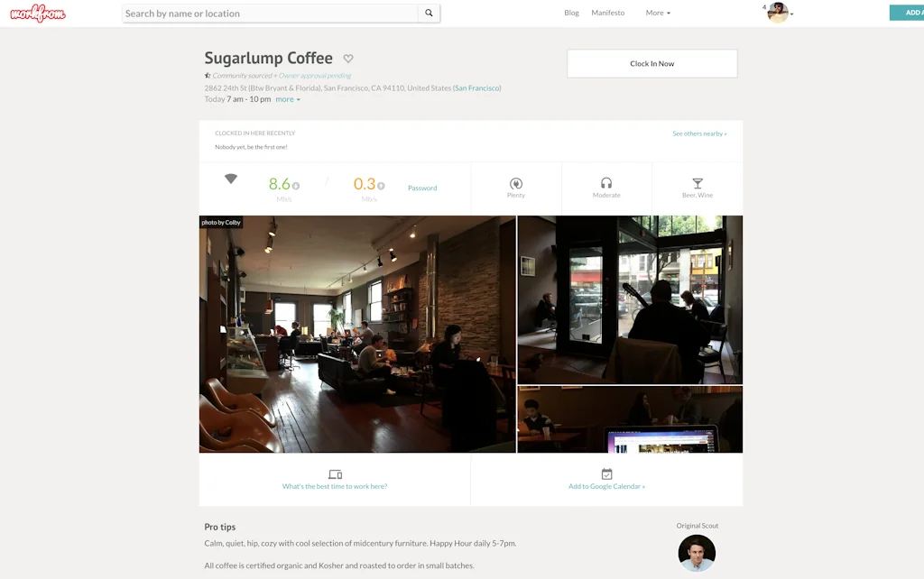Viewport: 924px width, 579px height.
Task: Click the Clock In Now button
Action: [x=652, y=64]
